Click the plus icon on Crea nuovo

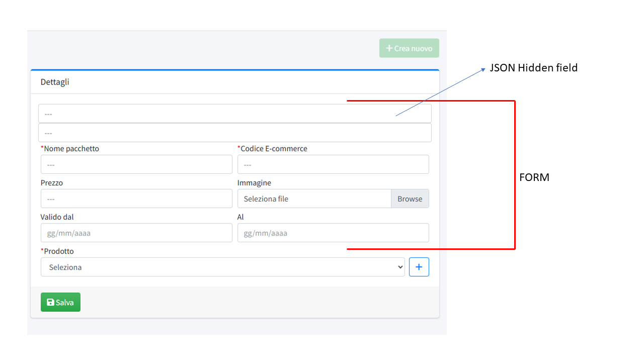[x=389, y=48]
